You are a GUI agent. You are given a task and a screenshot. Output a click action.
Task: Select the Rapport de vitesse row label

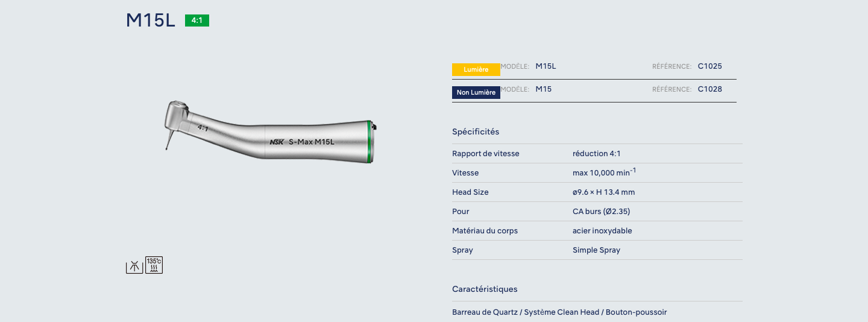485,154
